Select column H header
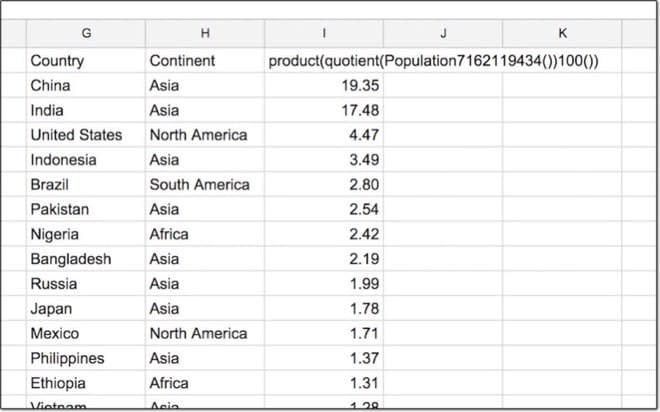The width and height of the screenshot is (660, 412). [205, 33]
